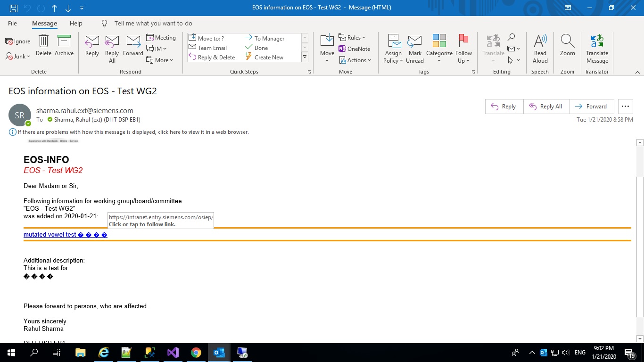Click Reply button in the message header
Viewport: 644px width, 362px height.
[x=504, y=107]
